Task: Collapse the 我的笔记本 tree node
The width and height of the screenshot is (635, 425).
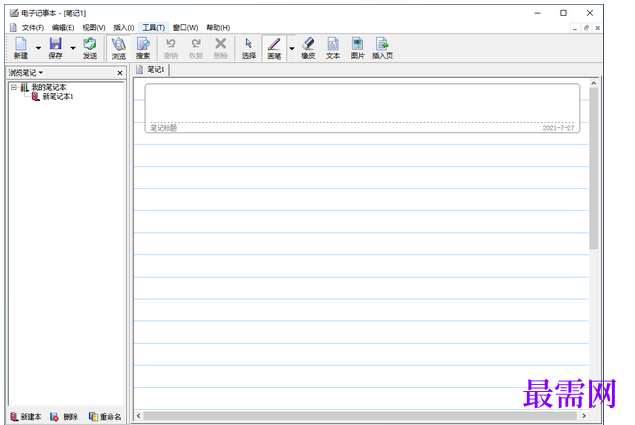Action: tap(14, 87)
